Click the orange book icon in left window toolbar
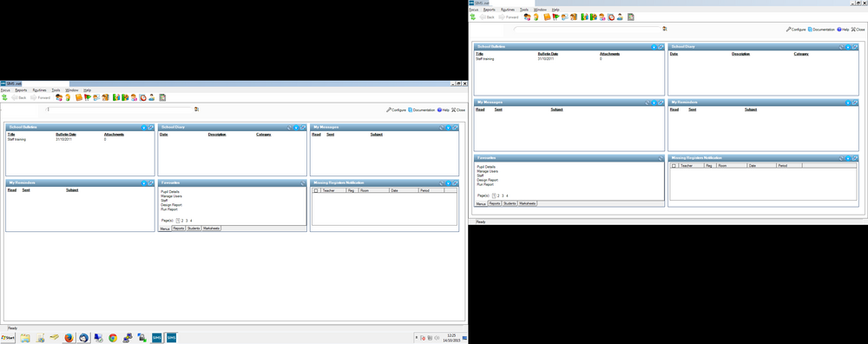Viewport: 868px width, 344px height. pos(79,97)
